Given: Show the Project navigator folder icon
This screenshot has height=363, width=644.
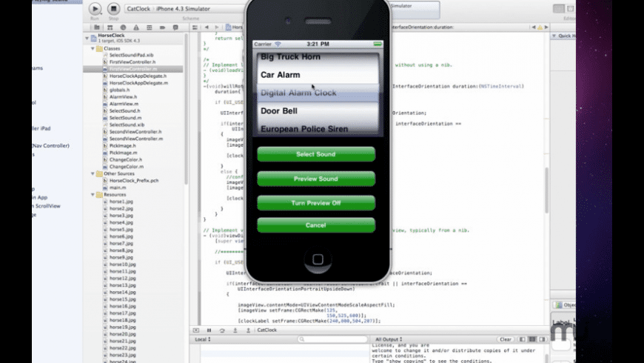Looking at the screenshot, I should (96, 27).
